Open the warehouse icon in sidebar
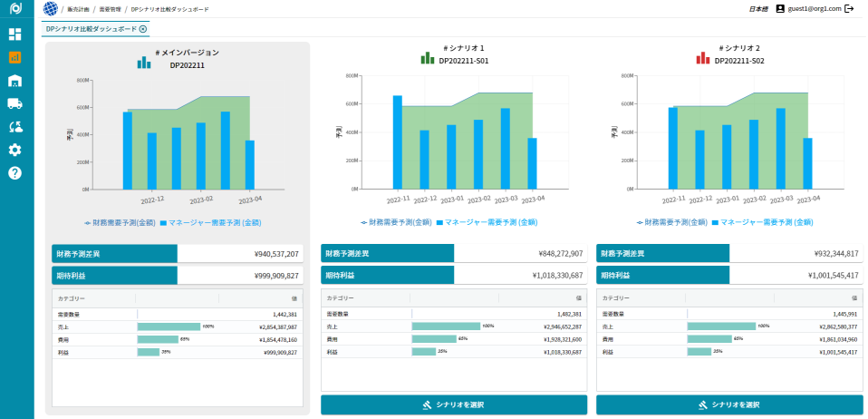 click(15, 81)
